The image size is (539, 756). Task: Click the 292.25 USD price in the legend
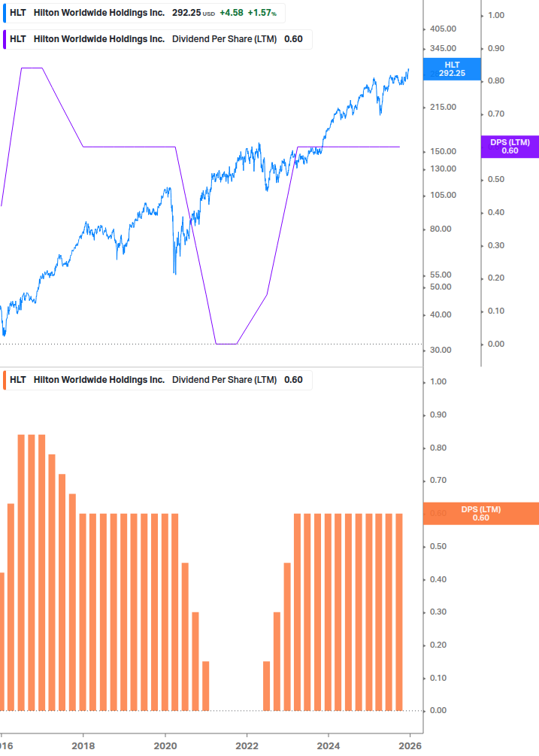pyautogui.click(x=193, y=13)
